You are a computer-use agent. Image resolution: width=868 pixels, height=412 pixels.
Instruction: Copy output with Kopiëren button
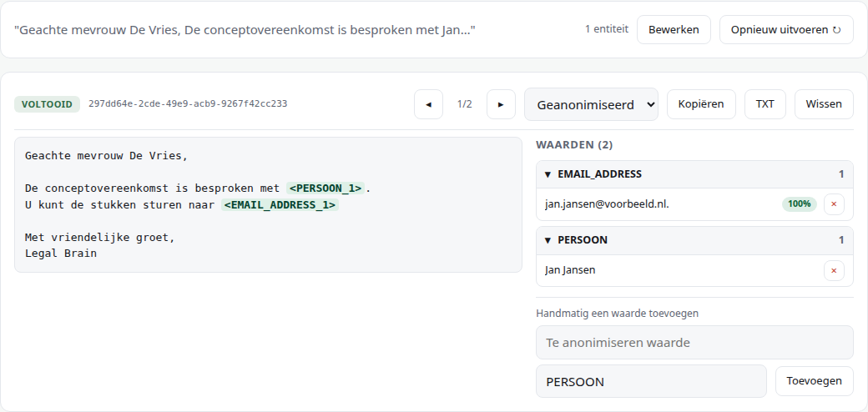[x=701, y=104]
